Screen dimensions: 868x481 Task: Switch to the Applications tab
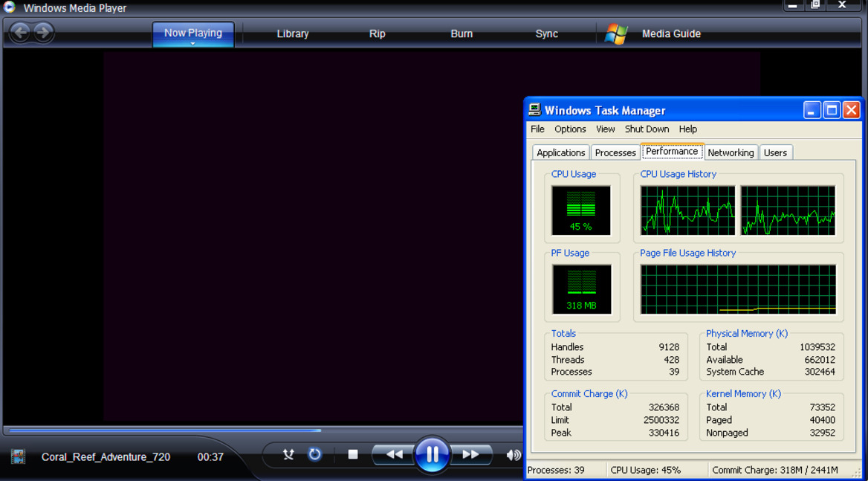click(561, 152)
